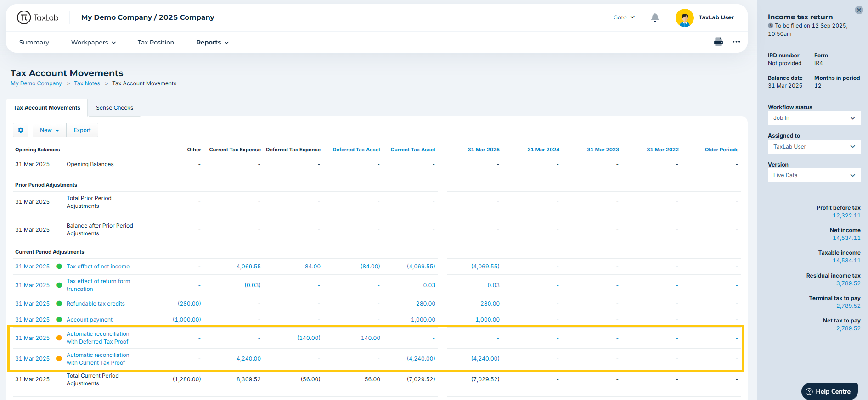This screenshot has height=400, width=868.
Task: Expand the Workpapers menu
Action: click(93, 42)
